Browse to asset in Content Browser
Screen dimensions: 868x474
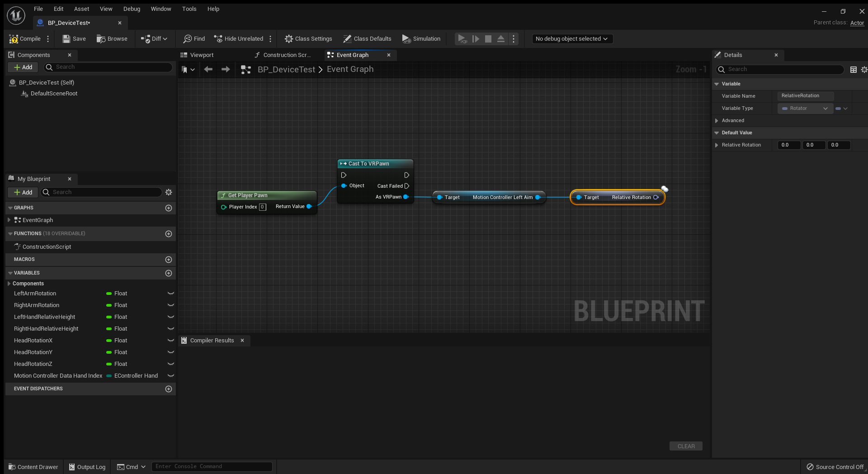click(x=112, y=39)
